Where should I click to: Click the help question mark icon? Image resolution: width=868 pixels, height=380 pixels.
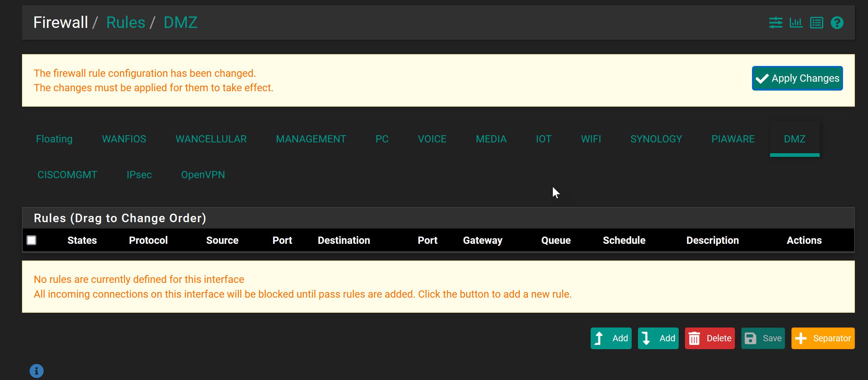837,23
